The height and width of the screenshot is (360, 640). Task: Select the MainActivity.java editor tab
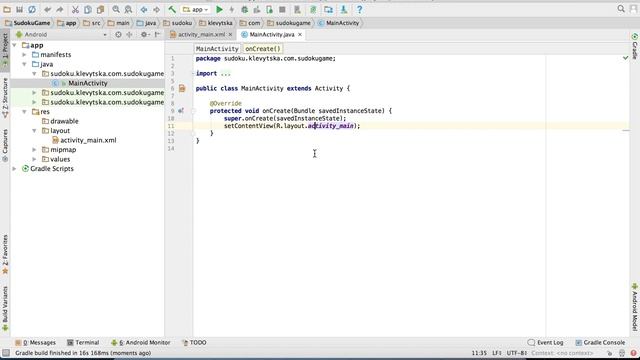(272, 35)
